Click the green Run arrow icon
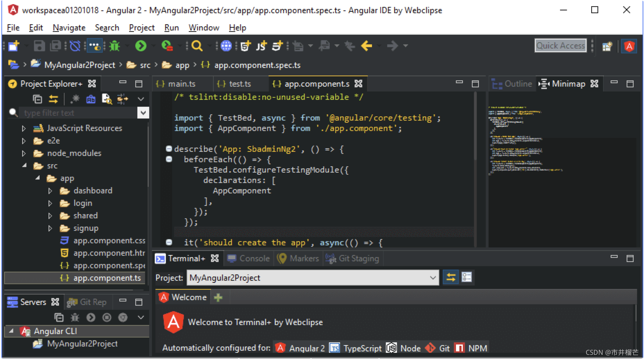This screenshot has width=644, height=359. [x=141, y=46]
